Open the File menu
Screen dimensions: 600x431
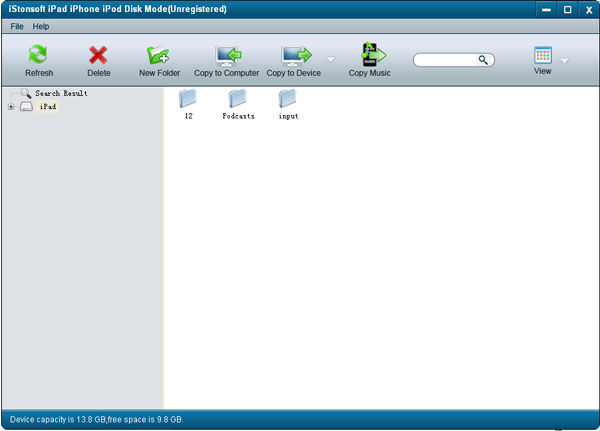[x=17, y=26]
